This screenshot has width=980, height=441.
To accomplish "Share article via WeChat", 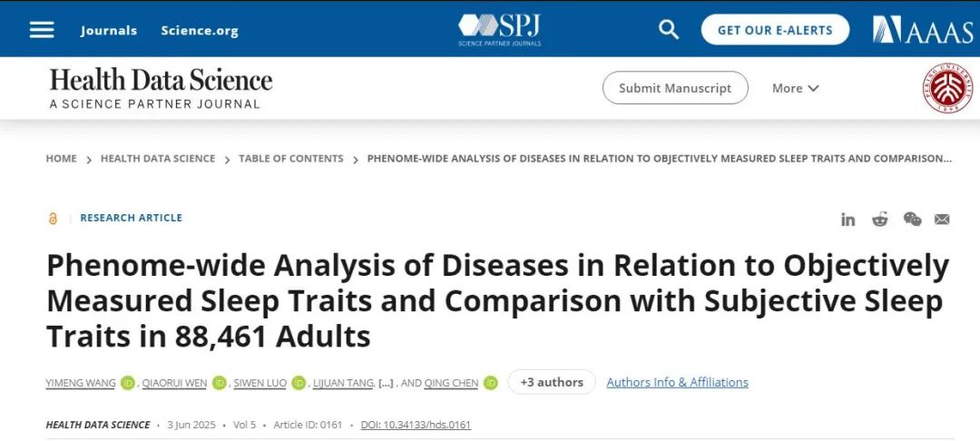I will click(x=912, y=219).
